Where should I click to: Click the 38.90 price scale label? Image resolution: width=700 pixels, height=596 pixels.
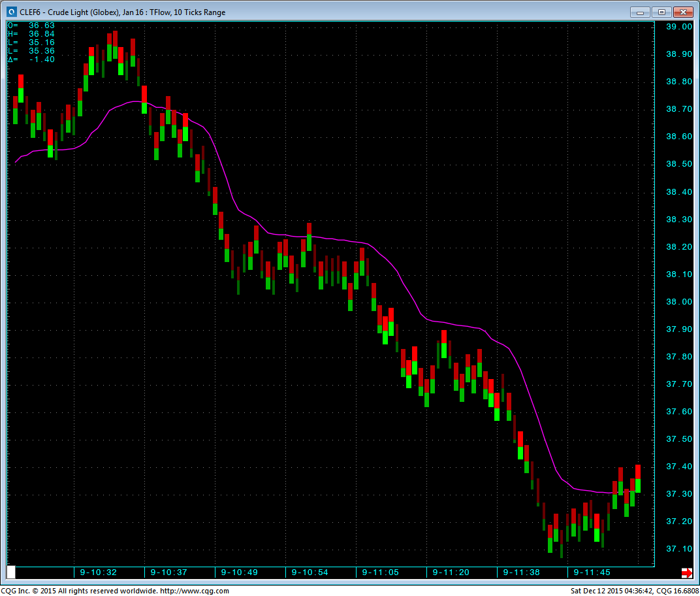click(x=679, y=54)
